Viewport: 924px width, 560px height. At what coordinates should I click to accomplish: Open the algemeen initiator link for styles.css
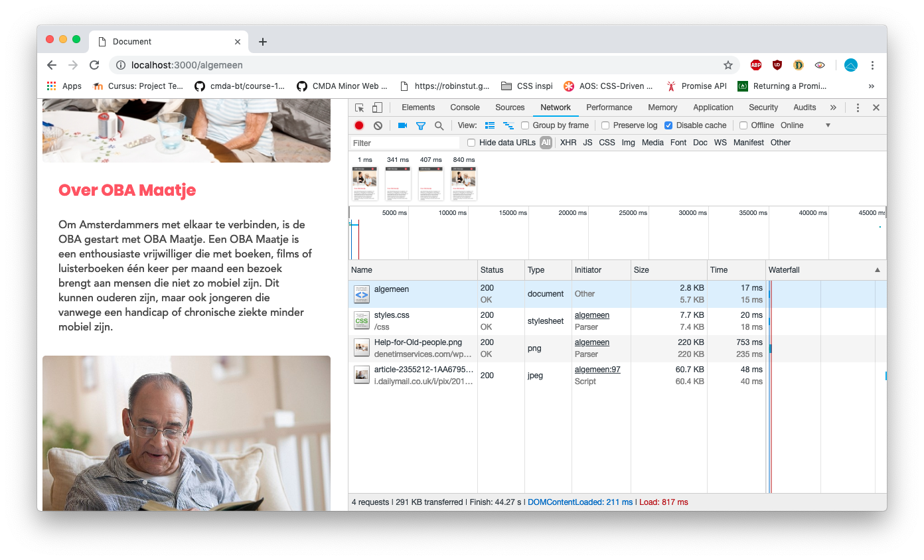pos(592,315)
